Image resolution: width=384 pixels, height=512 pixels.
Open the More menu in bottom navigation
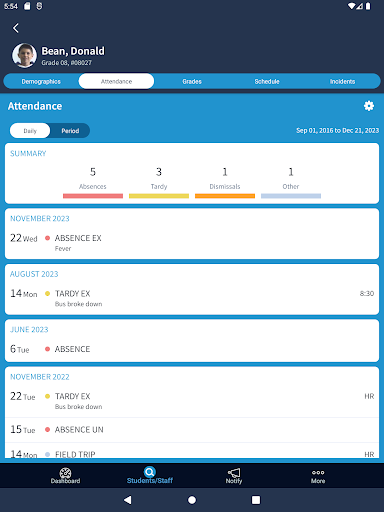tap(318, 476)
